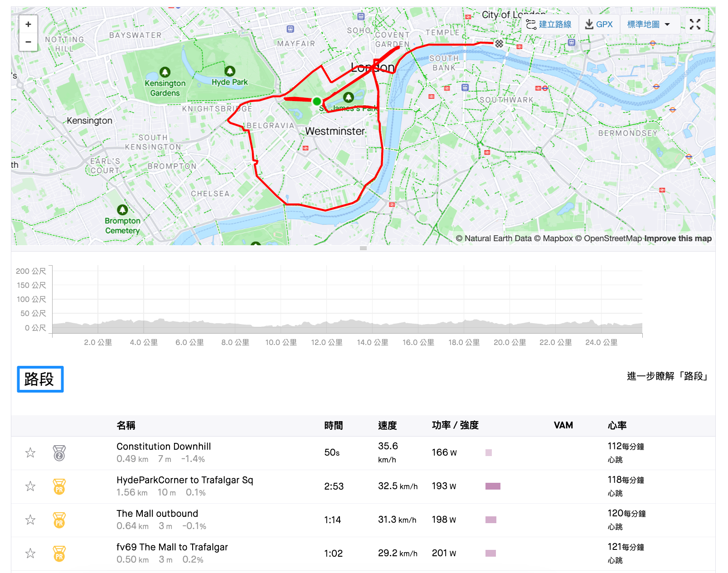Click intensity bar for HydeParkCorner to Trafalgar Sq

tap(493, 486)
